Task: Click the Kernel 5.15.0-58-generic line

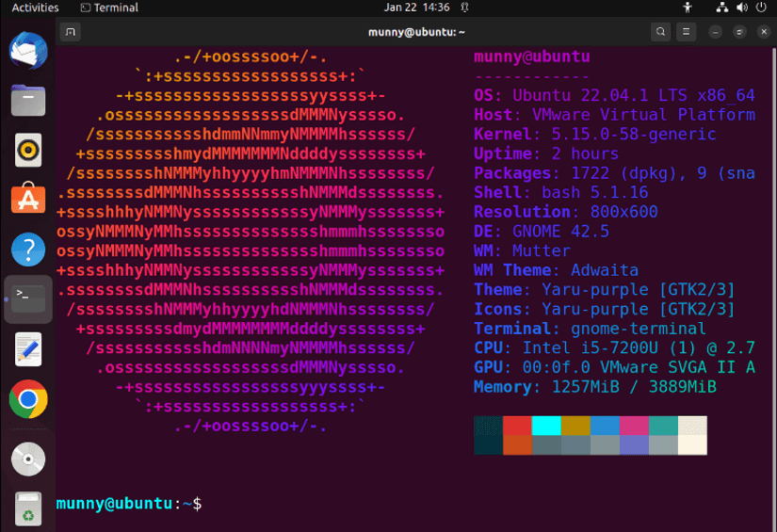Action: [x=595, y=135]
